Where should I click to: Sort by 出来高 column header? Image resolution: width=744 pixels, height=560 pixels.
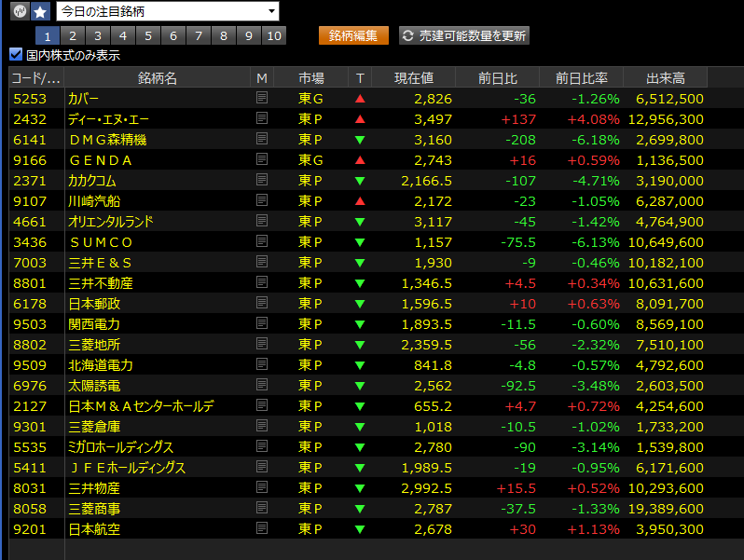pyautogui.click(x=666, y=77)
